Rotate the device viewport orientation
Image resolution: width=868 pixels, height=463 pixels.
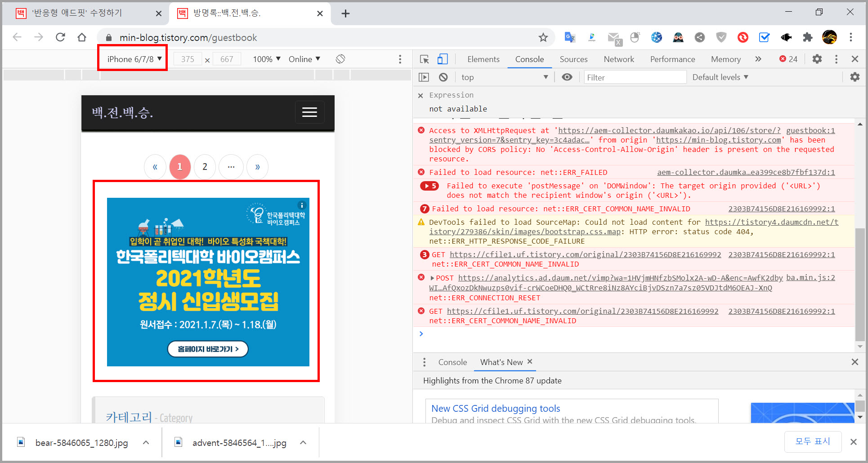click(340, 59)
